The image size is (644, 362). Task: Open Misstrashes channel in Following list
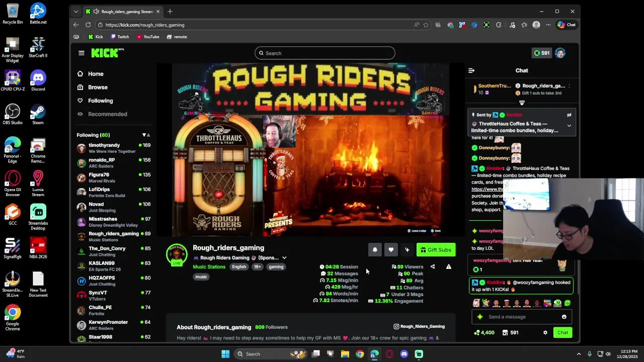click(x=114, y=222)
